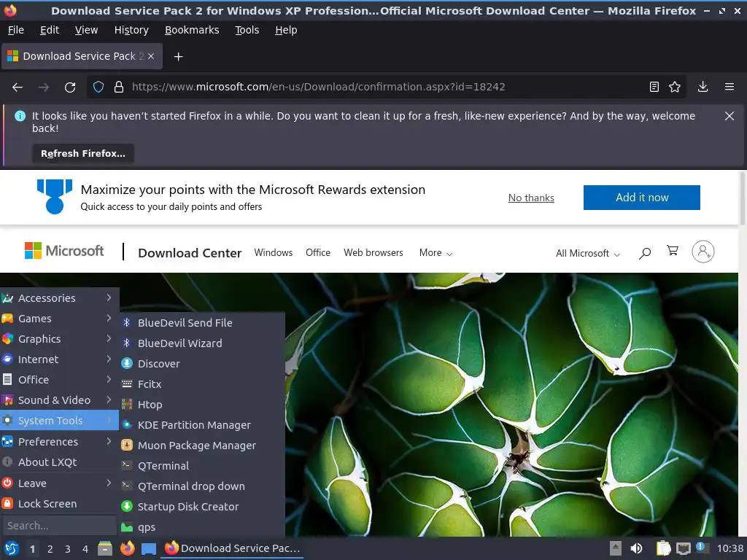Open the Firefox downloads panel
The height and width of the screenshot is (560, 747).
[703, 87]
